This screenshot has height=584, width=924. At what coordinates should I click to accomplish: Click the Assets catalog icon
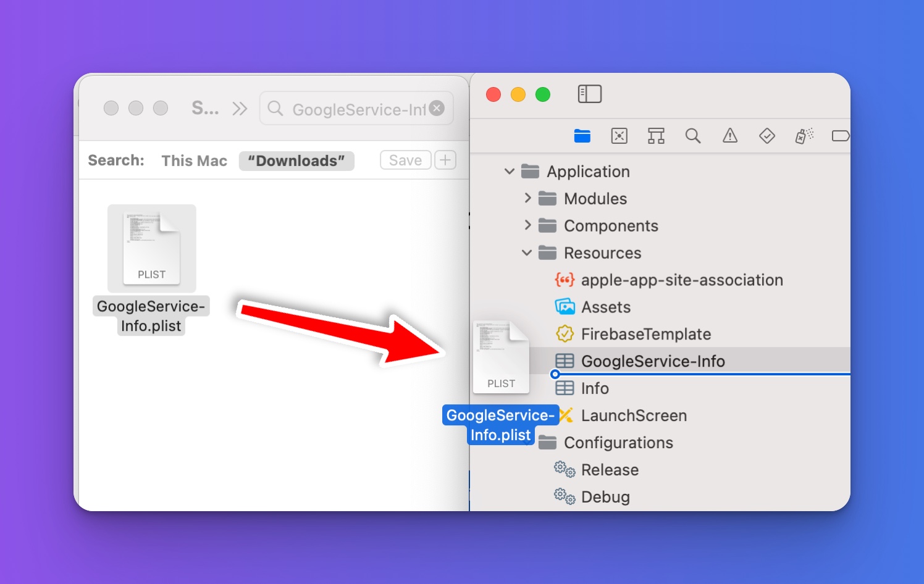565,307
